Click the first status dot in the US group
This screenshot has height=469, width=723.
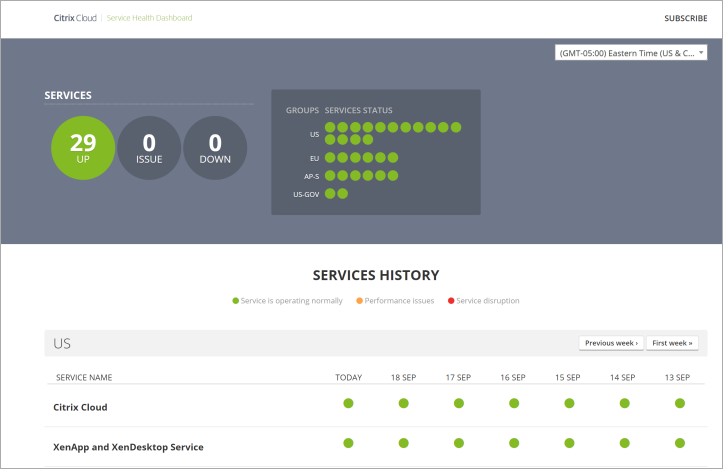tap(330, 127)
